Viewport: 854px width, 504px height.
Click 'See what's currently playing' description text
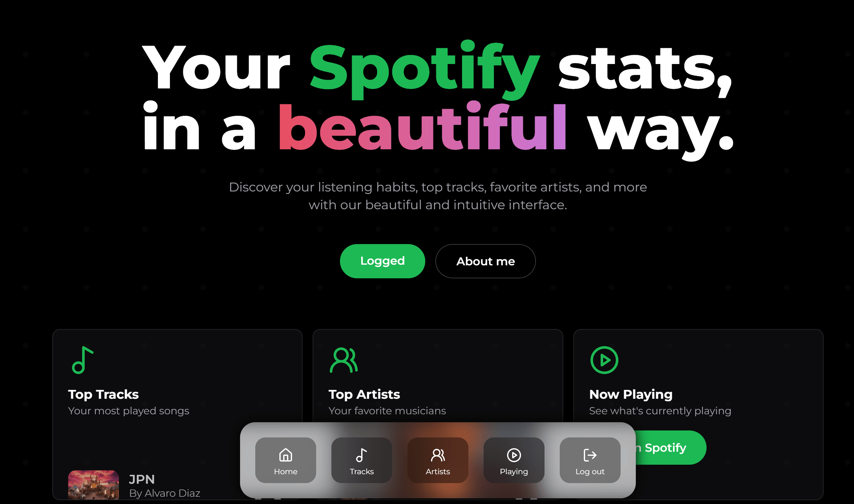(x=660, y=411)
